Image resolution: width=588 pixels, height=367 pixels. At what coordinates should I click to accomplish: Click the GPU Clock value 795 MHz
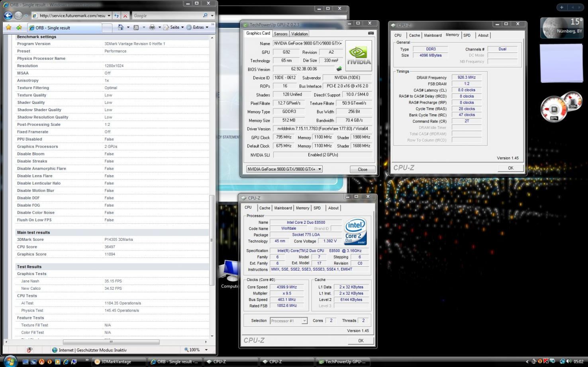click(284, 137)
